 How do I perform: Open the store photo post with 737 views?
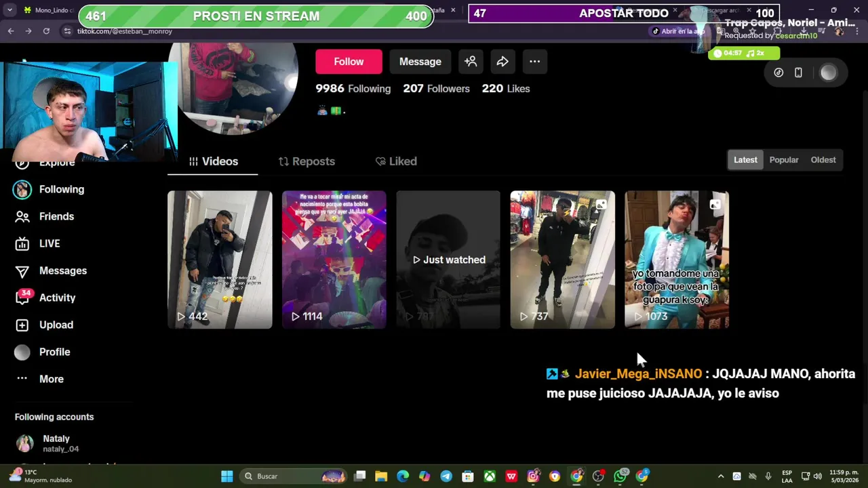pos(563,260)
